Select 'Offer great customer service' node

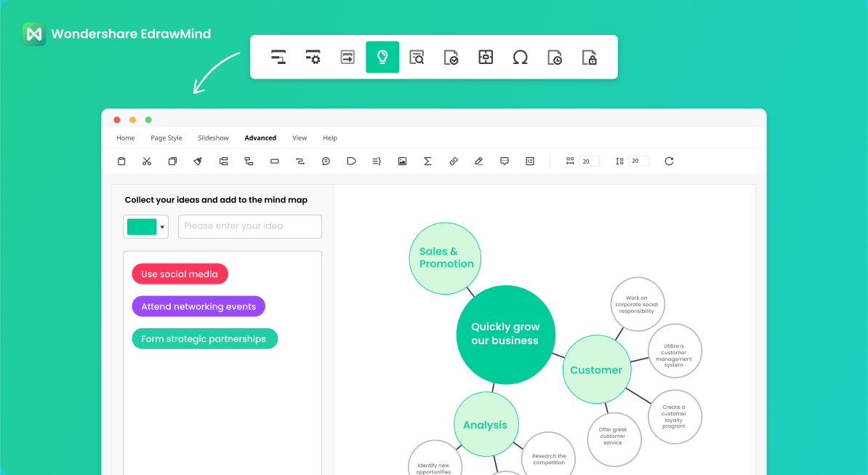[614, 439]
